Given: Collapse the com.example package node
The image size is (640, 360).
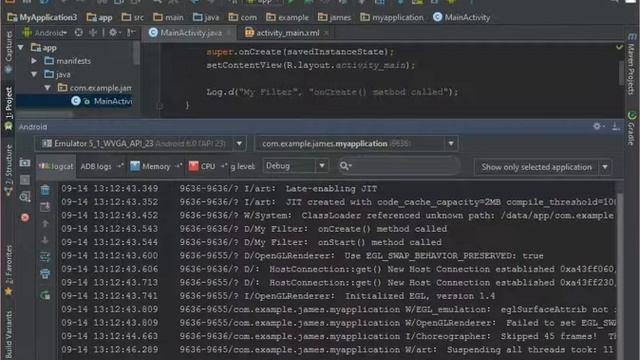Looking at the screenshot, I should (x=48, y=88).
